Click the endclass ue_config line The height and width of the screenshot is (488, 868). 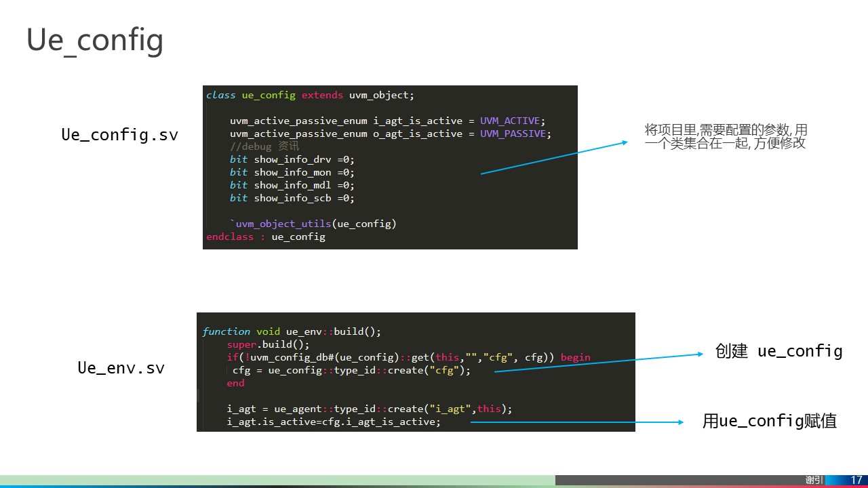265,237
